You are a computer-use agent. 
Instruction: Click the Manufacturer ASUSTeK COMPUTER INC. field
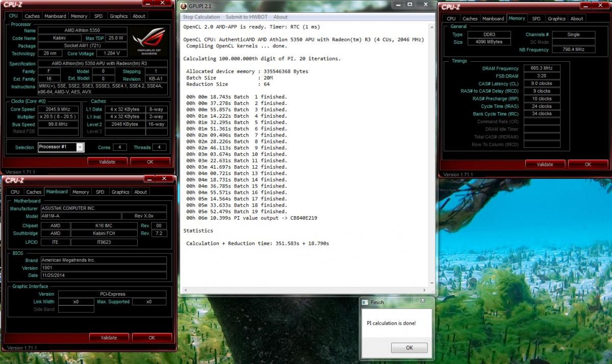click(104, 209)
